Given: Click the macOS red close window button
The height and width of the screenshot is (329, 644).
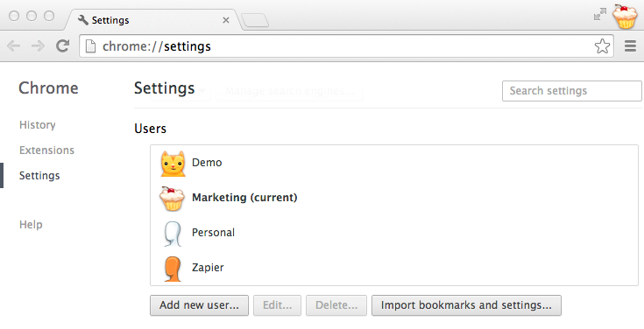Looking at the screenshot, I should coord(14,16).
